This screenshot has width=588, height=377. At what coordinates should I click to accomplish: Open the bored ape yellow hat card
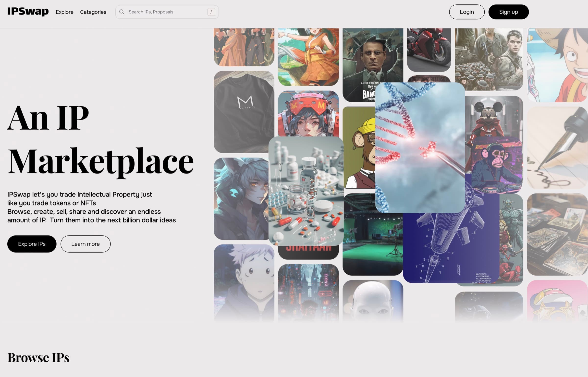pos(359,148)
